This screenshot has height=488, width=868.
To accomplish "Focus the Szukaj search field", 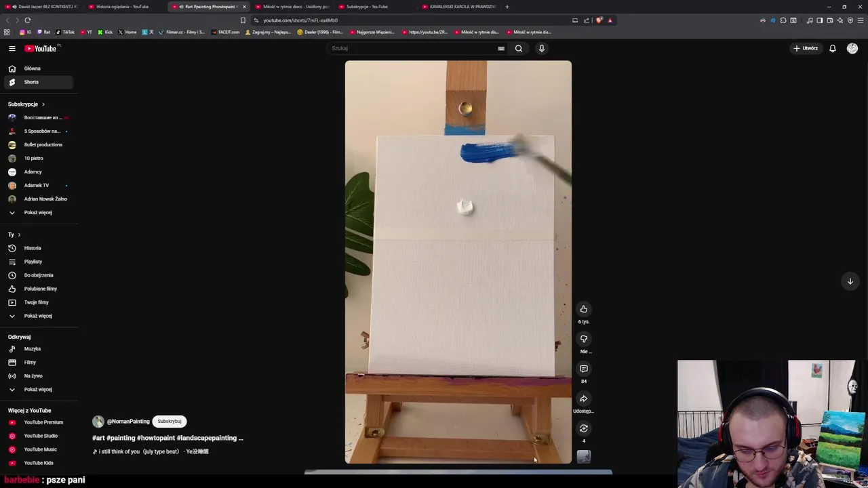I will tap(411, 48).
